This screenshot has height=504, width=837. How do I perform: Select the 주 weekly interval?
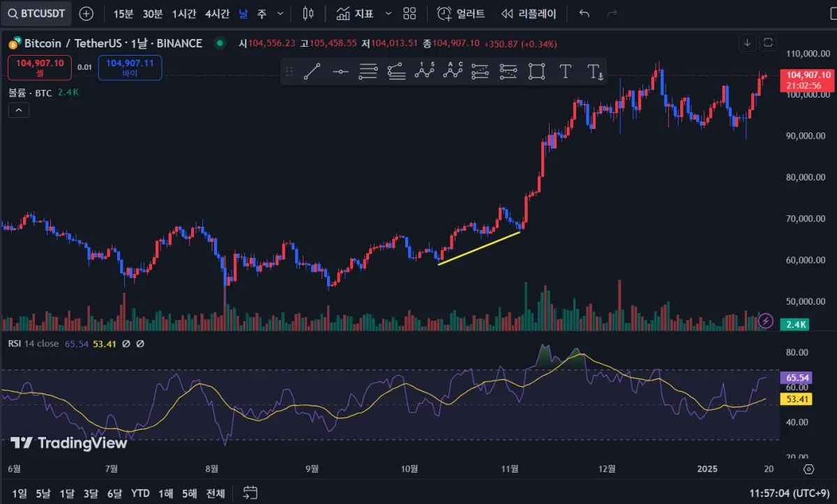[x=262, y=13]
